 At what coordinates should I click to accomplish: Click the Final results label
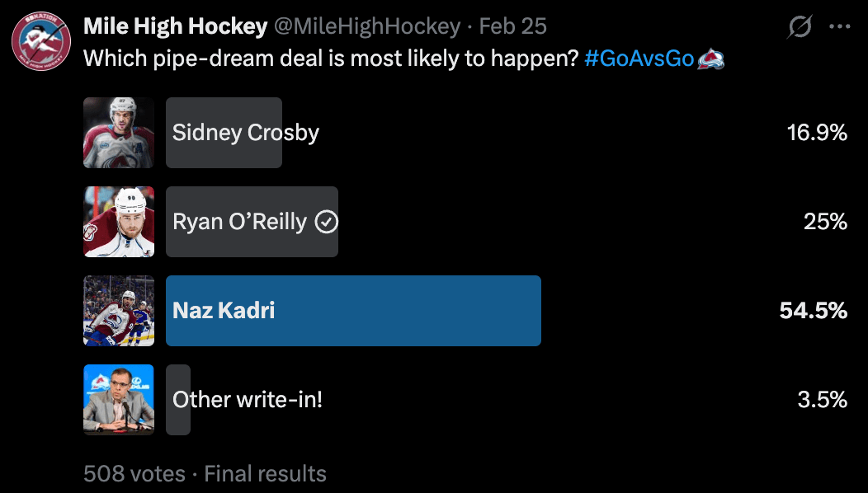pos(265,474)
